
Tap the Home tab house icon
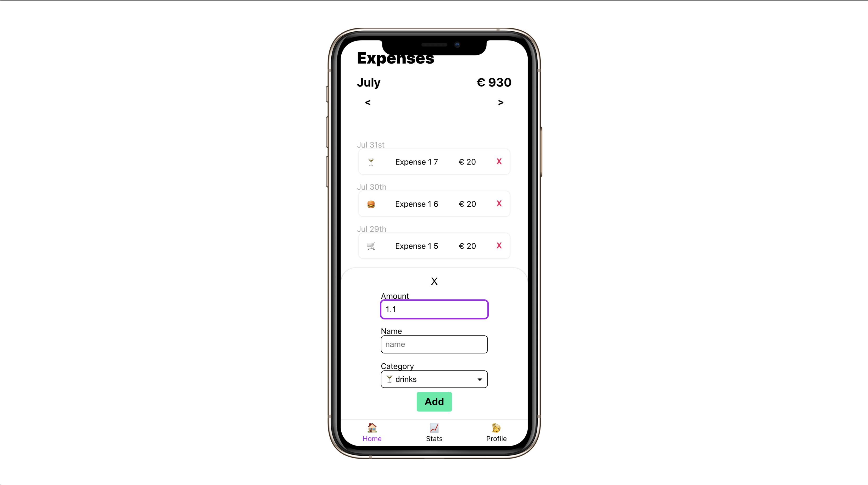(x=372, y=428)
